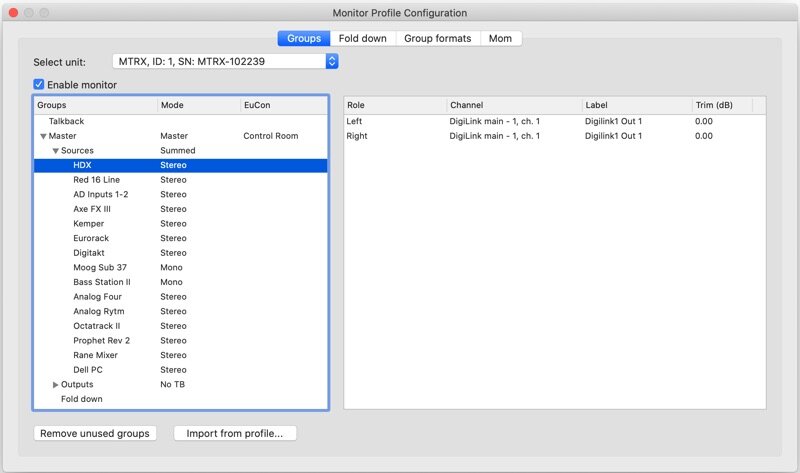Switch to the Groups tab
The image size is (800, 473).
coord(304,38)
